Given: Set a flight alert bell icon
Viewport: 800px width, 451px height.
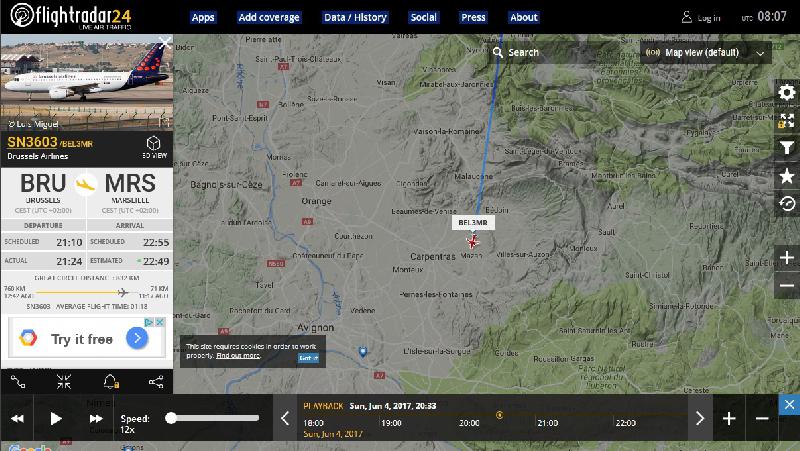Looking at the screenshot, I should 110,382.
